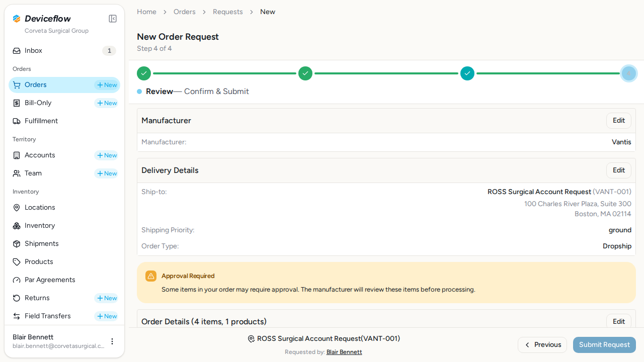
Task: Click the Par Agreements gauge icon
Action: (17, 280)
